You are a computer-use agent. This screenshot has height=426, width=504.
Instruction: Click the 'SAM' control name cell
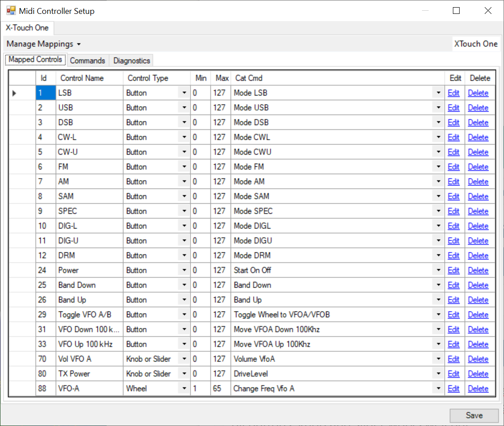click(89, 197)
